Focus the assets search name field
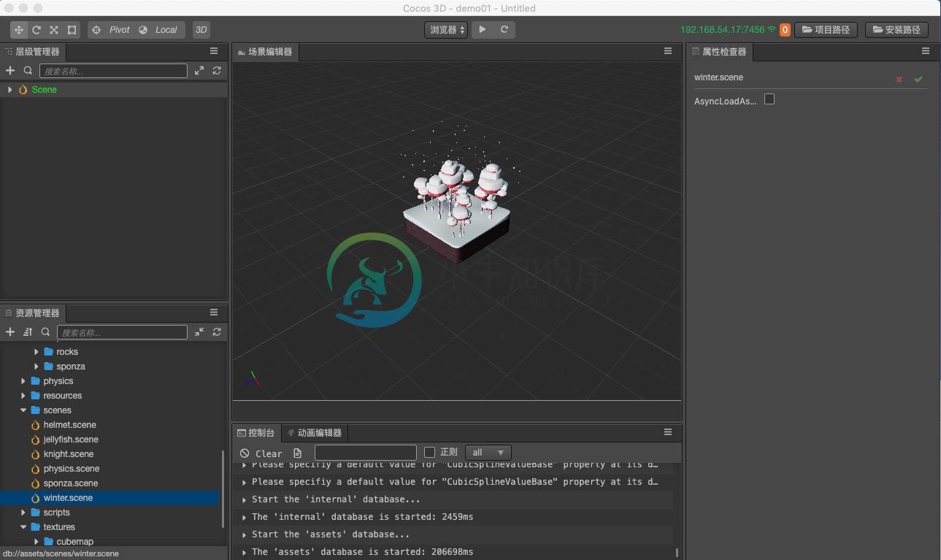 click(122, 332)
